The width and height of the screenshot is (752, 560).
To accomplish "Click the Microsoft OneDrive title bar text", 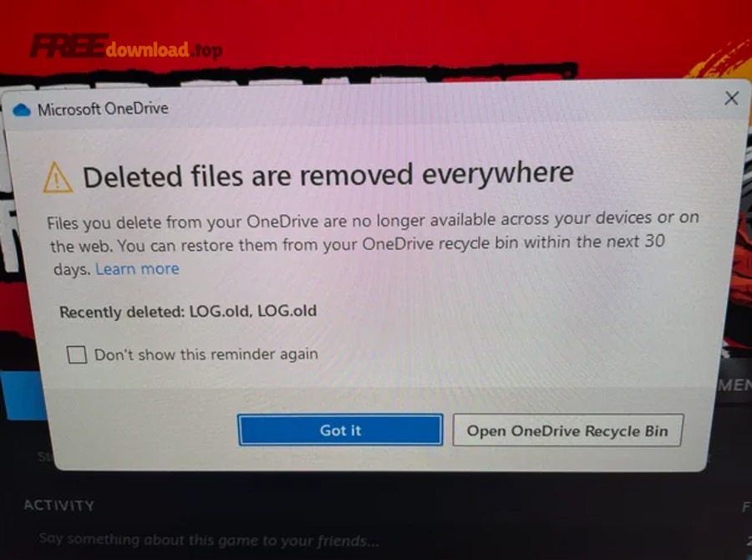I will 103,109.
